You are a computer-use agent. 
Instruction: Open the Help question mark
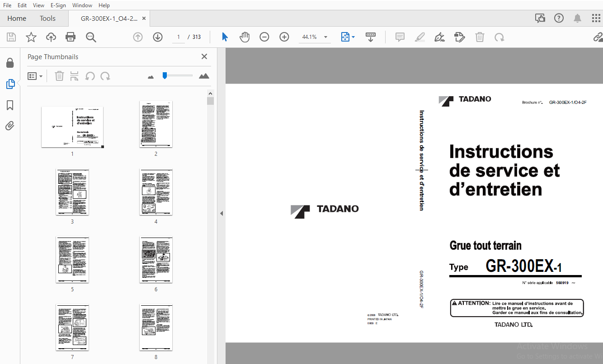tap(559, 18)
